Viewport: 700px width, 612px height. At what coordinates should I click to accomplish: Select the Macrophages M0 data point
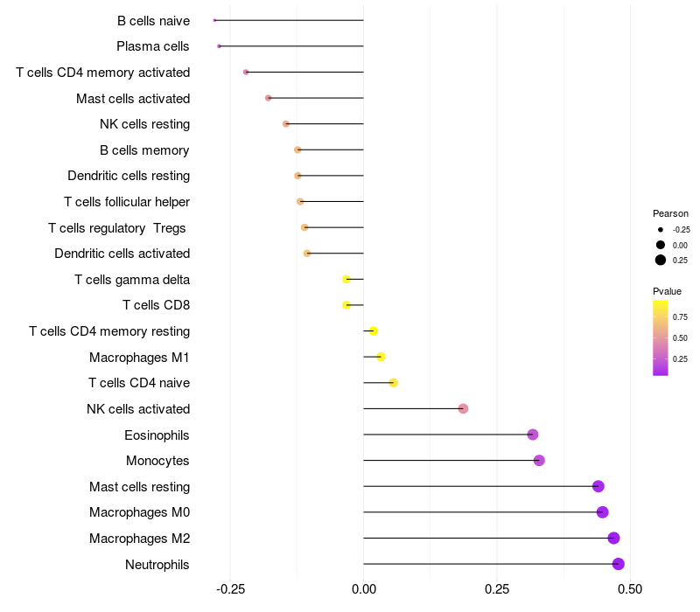602,512
